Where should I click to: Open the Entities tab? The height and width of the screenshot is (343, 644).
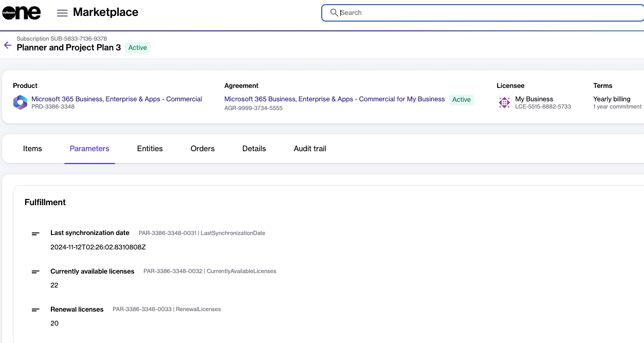point(150,149)
